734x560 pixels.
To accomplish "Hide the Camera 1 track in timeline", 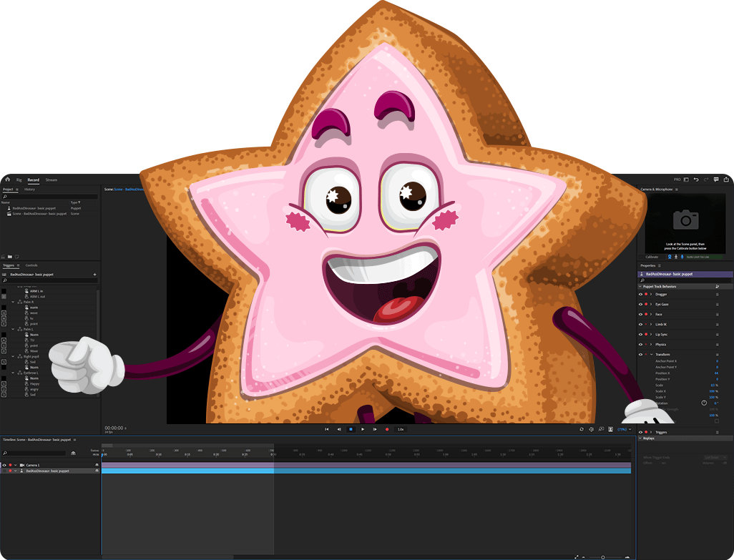I will click(4, 465).
